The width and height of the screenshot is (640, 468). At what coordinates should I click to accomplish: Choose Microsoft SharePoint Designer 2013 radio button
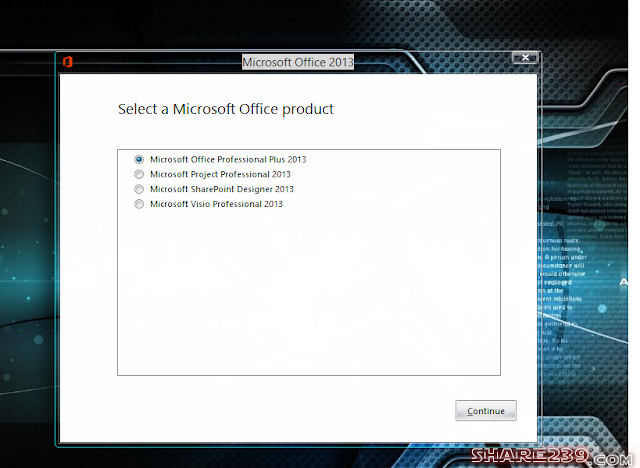pyautogui.click(x=139, y=189)
